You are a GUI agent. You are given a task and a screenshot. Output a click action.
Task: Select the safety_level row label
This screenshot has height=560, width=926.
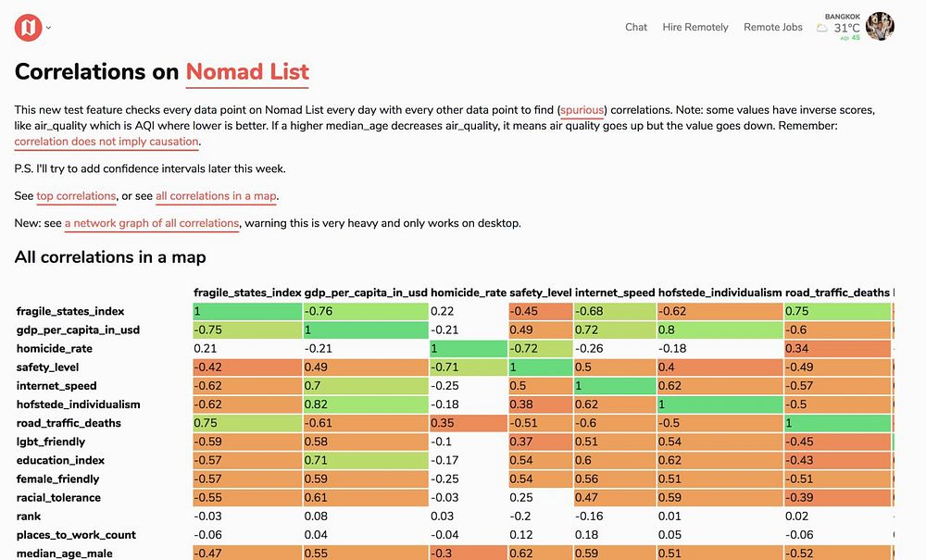click(47, 367)
